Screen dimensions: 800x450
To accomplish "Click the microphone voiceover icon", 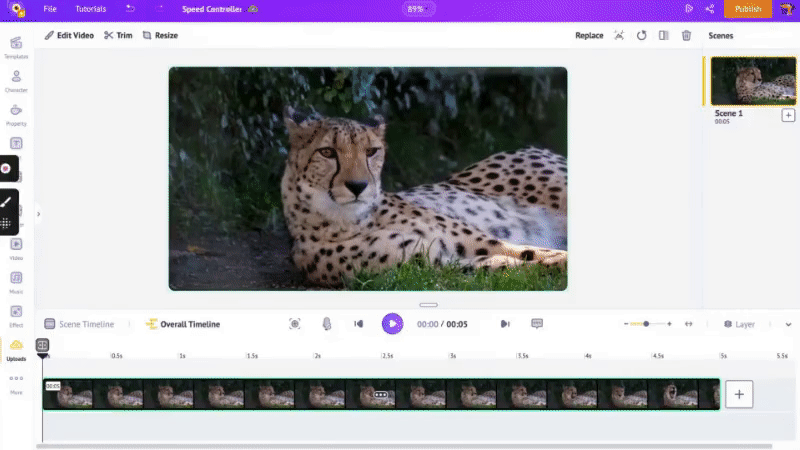I will [x=326, y=324].
